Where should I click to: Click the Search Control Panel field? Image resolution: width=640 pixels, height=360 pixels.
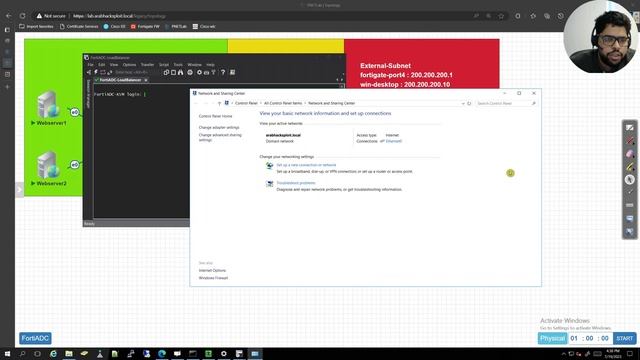505,103
